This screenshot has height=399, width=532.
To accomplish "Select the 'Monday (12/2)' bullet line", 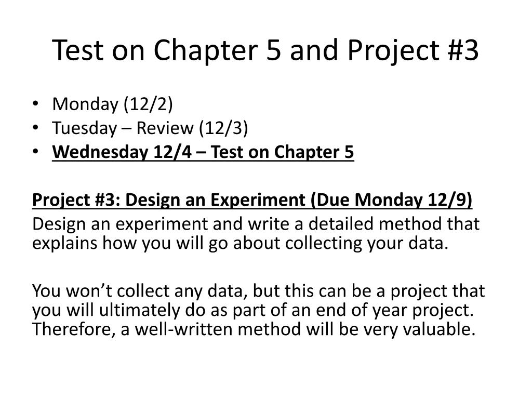I will [112, 104].
